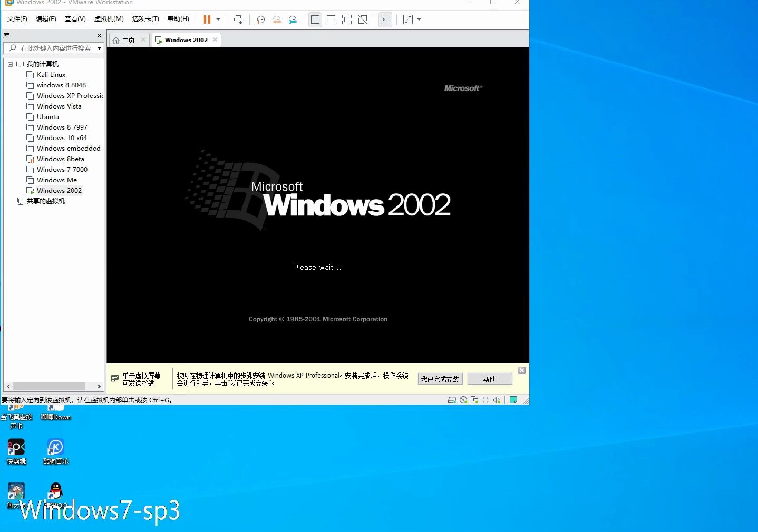The image size is (758, 532).
Task: Switch to the Windows 2002 tab
Action: pos(186,40)
